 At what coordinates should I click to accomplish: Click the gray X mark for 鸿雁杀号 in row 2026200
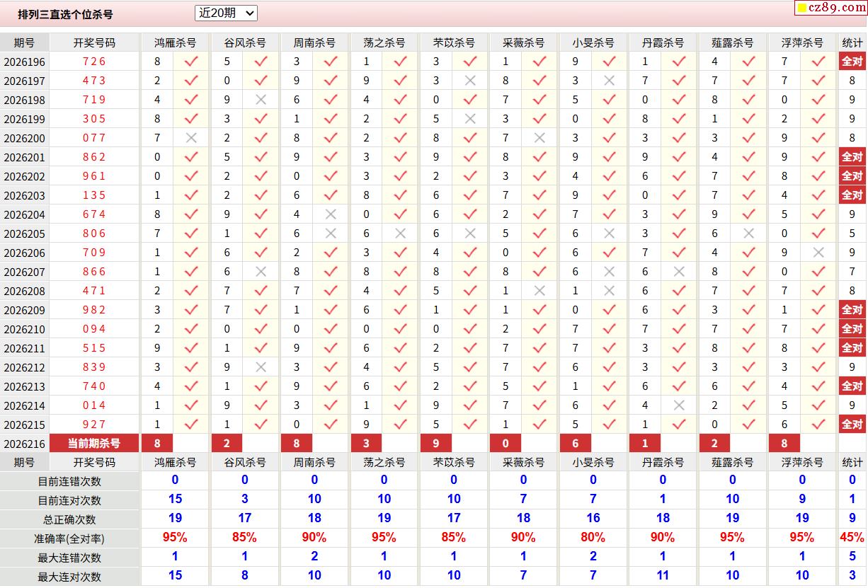point(191,138)
